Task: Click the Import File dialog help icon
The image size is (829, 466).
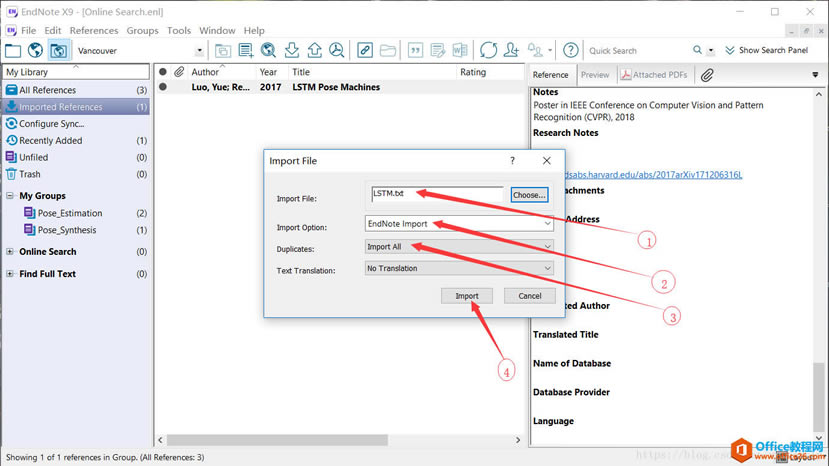Action: point(512,161)
